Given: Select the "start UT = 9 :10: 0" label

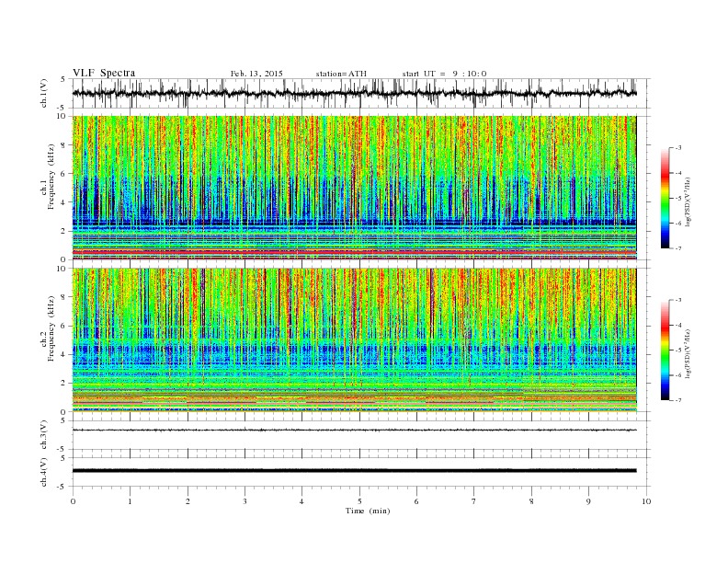Looking at the screenshot, I should coord(444,74).
